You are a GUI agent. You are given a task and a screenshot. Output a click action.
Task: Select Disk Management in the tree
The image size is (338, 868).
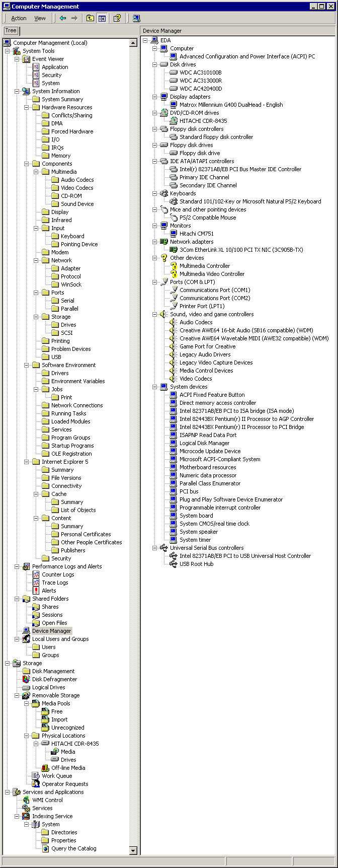click(x=53, y=671)
